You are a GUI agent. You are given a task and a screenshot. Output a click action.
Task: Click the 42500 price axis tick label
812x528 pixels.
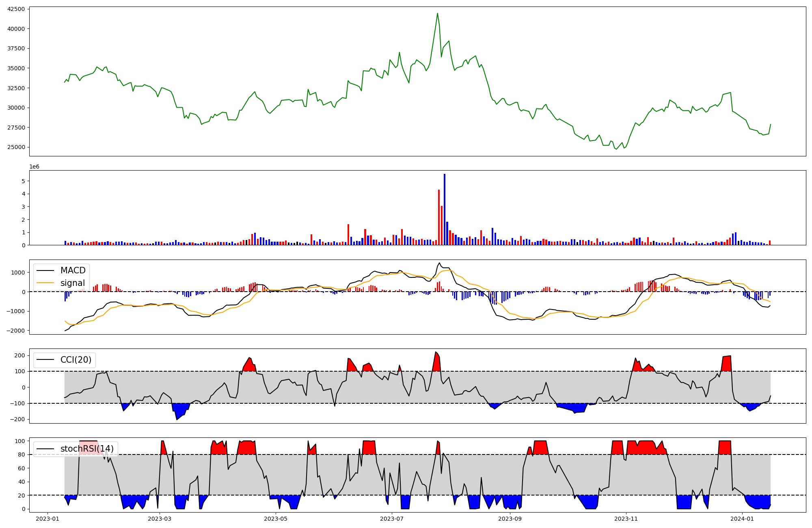16,9
